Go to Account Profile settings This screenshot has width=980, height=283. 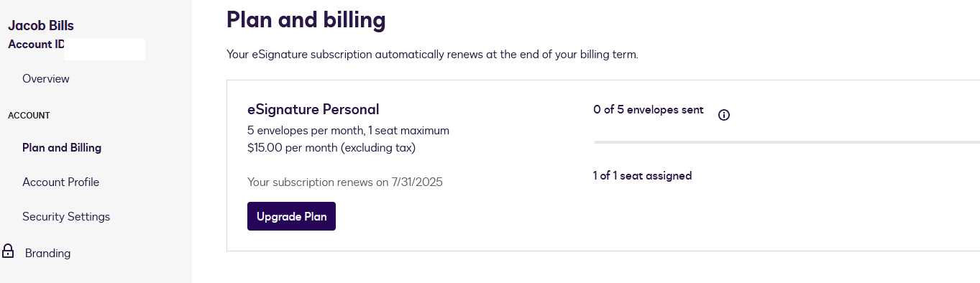point(60,182)
